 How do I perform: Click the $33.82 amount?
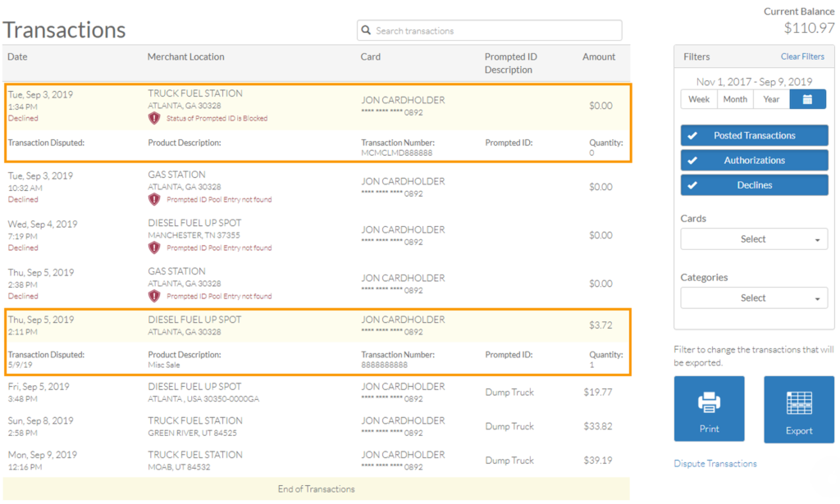[x=598, y=426]
